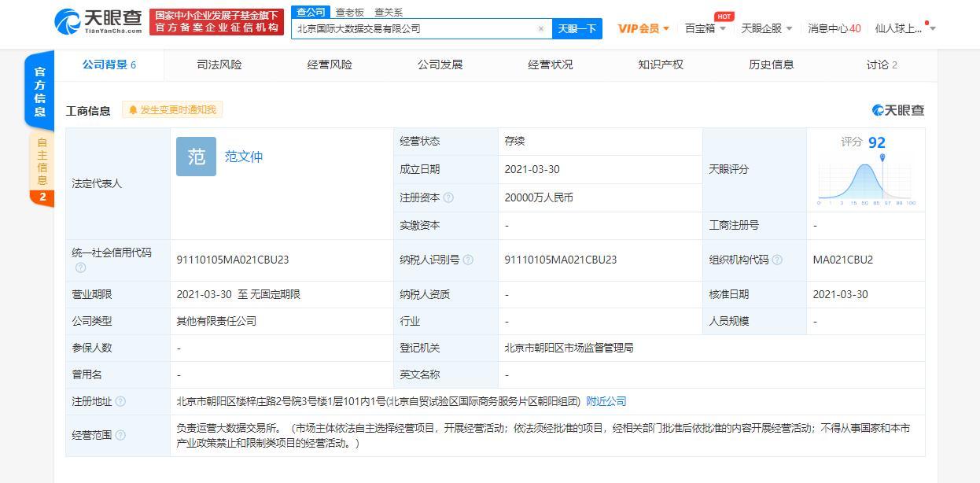Open 消息中心 notifications link
Image resolution: width=980 pixels, height=483 pixels.
[834, 28]
